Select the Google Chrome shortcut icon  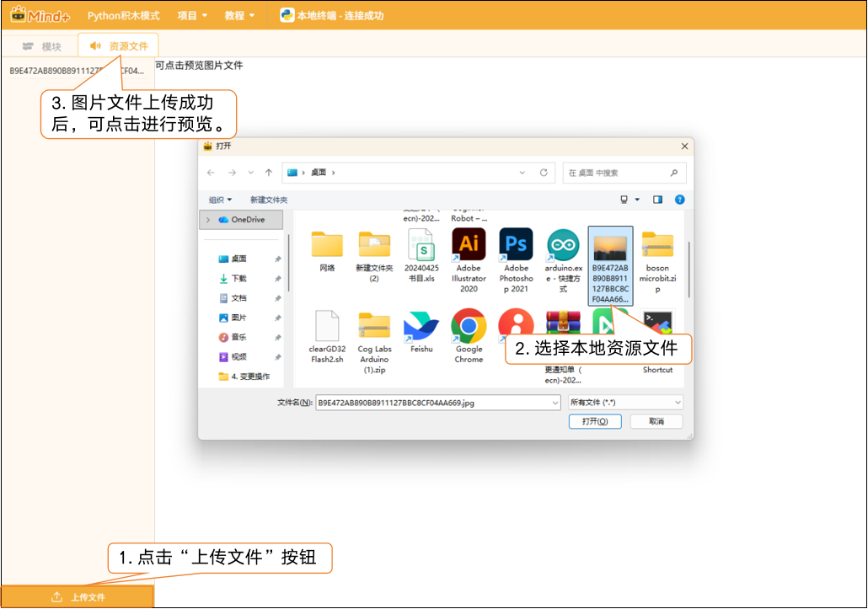click(x=469, y=326)
